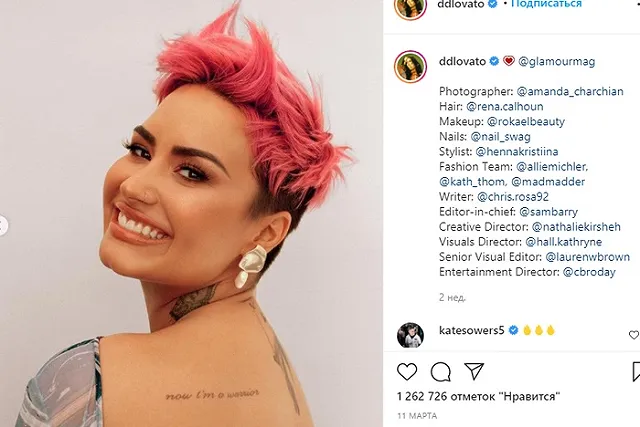The width and height of the screenshot is (640, 427).
Task: Visit @rena.calhoun hair stylist profile
Action: click(504, 107)
